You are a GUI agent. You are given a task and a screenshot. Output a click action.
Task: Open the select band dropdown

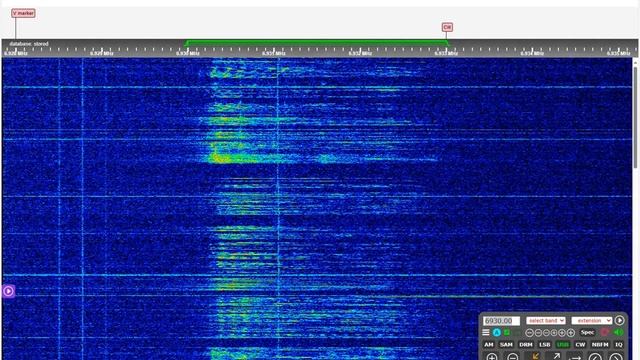point(546,320)
